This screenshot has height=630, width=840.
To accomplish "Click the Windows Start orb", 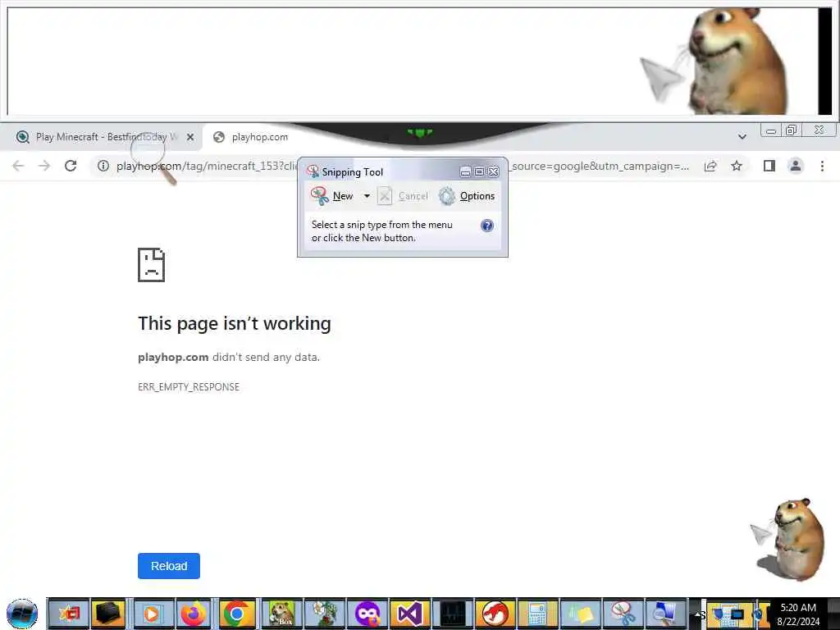I will (22, 614).
